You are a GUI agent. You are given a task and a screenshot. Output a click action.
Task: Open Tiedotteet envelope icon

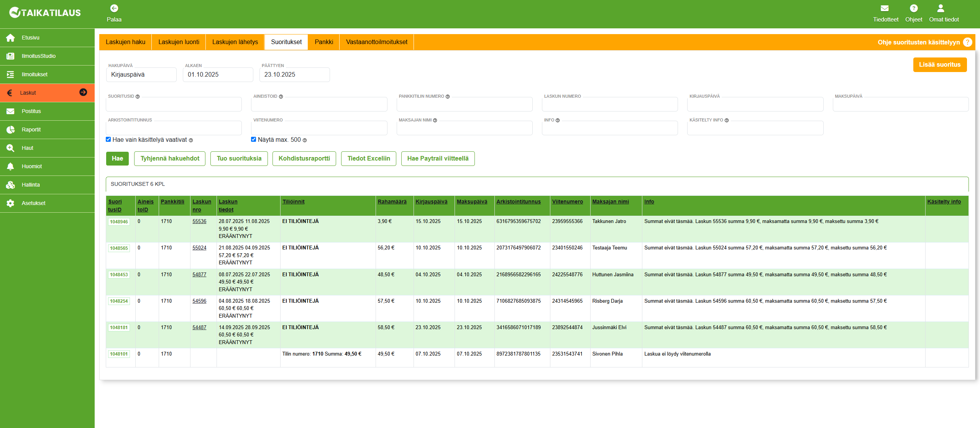point(885,8)
